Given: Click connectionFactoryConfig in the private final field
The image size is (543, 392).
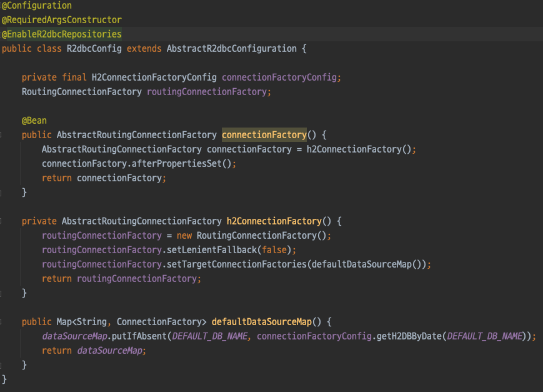Looking at the screenshot, I should pos(279,78).
